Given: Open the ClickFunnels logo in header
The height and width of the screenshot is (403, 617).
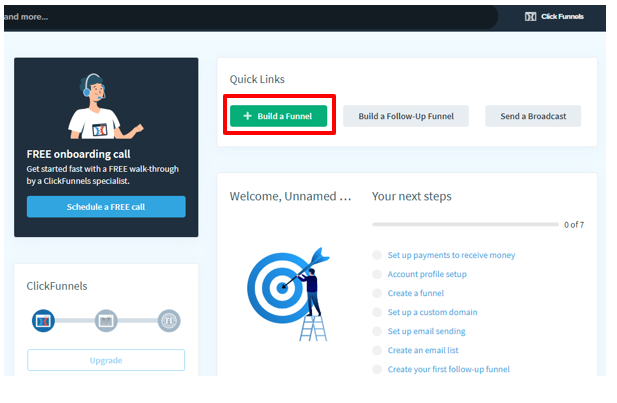Looking at the screenshot, I should click(x=554, y=17).
